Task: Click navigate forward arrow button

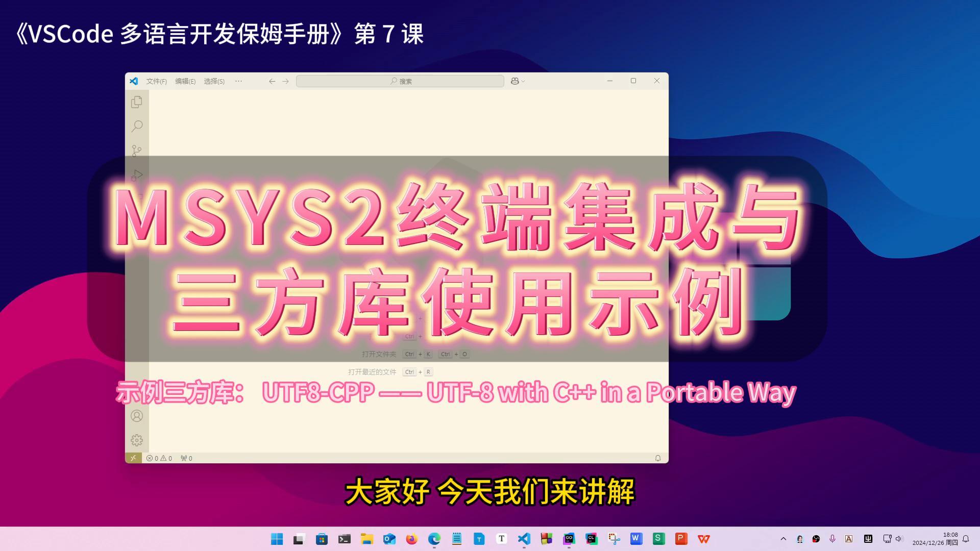Action: point(286,81)
